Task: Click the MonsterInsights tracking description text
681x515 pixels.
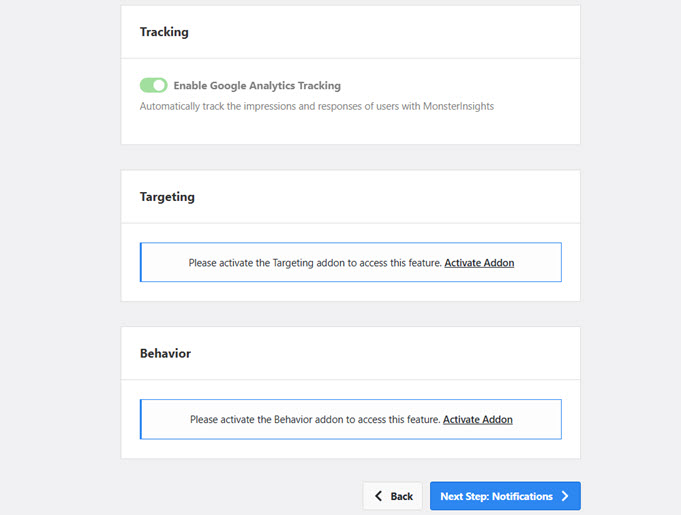Action: 316,106
